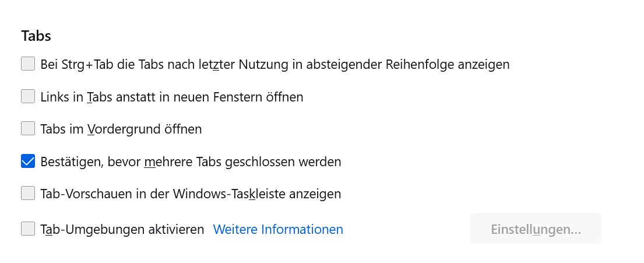644x263 pixels.
Task: Enable Strg+Tab recent-use order checkbox
Action: 28,64
